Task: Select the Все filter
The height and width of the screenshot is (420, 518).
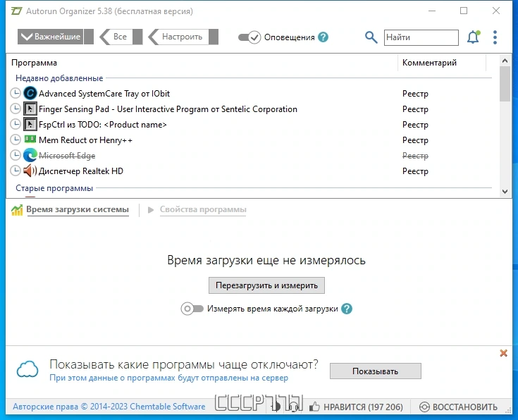Action: pyautogui.click(x=121, y=37)
